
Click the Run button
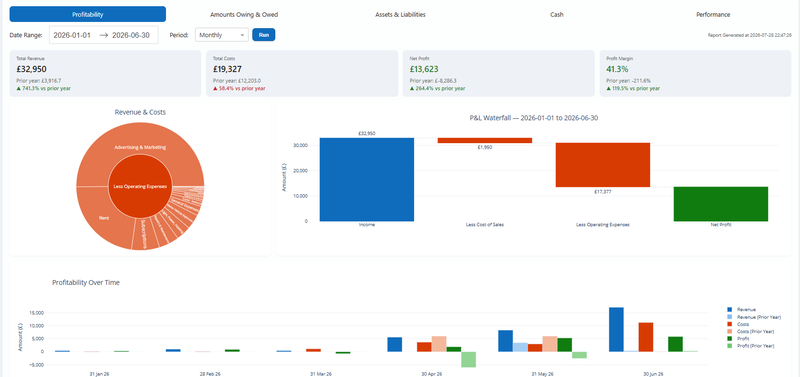(264, 35)
